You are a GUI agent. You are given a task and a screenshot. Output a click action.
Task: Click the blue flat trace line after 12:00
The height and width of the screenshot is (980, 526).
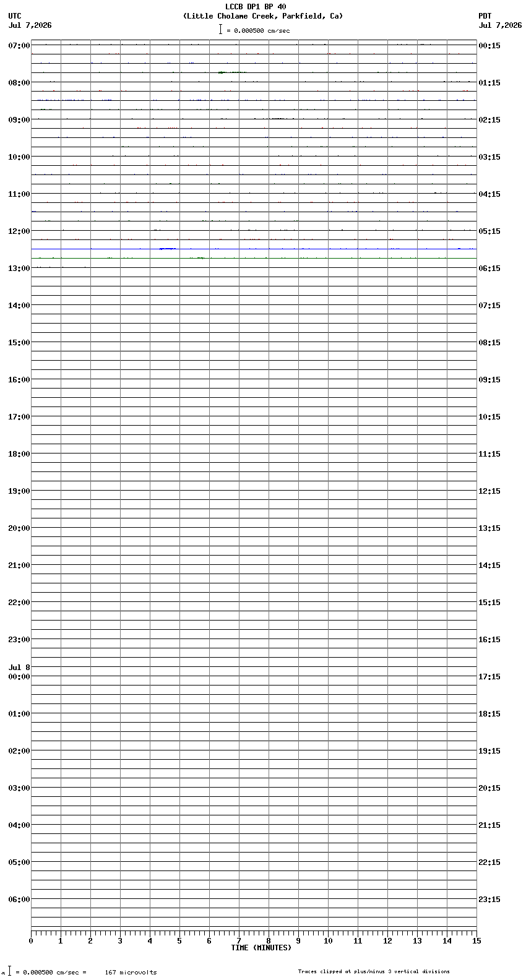[254, 249]
